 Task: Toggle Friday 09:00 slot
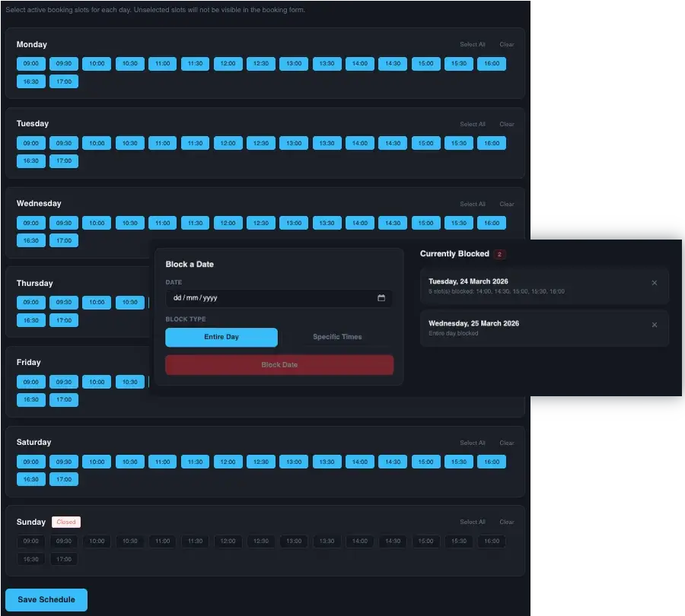31,382
